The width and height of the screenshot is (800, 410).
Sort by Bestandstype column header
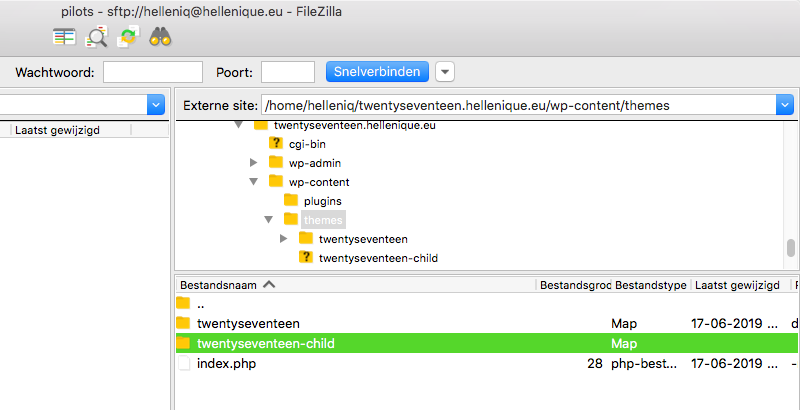651,285
